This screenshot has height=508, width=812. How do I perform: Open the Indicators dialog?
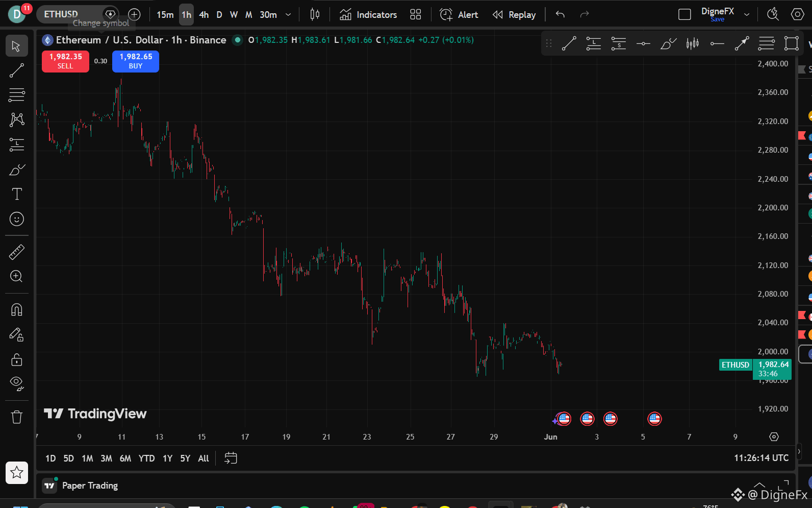click(x=368, y=15)
